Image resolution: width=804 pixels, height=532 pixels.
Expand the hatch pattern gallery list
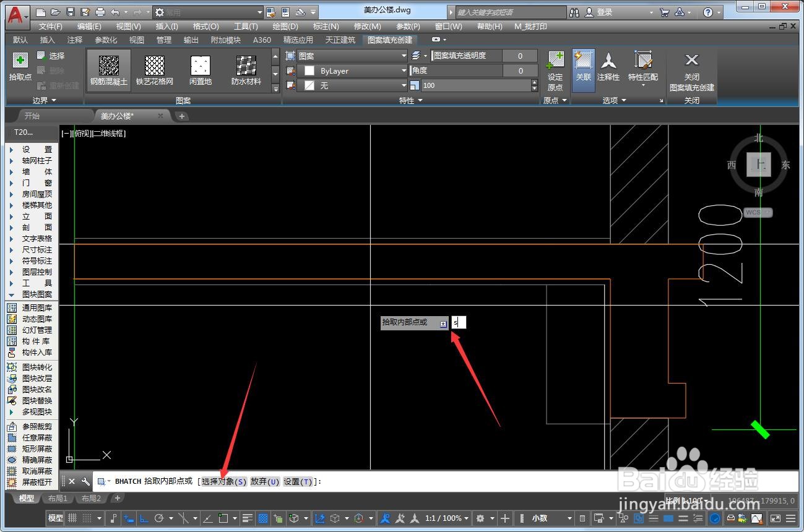coord(275,89)
